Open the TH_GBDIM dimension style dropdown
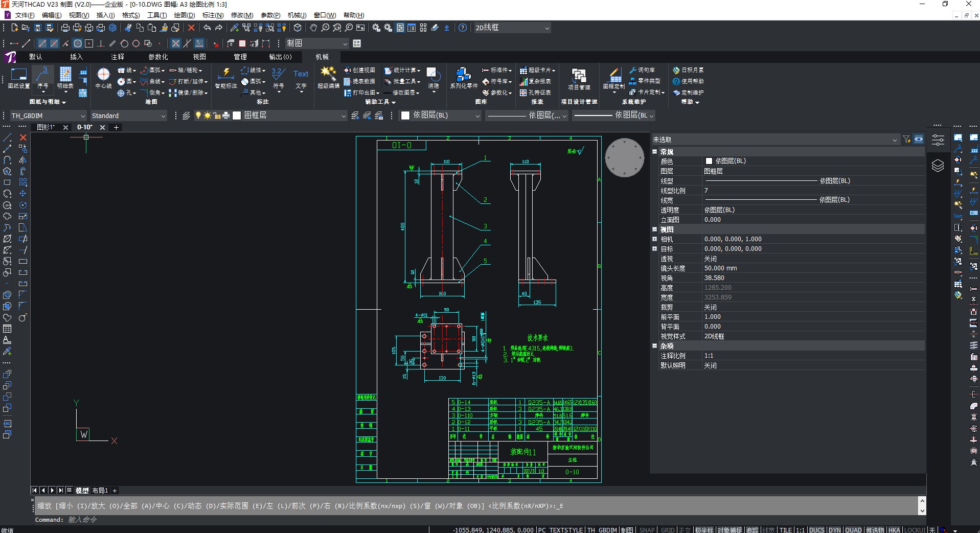This screenshot has height=533, width=980. (x=82, y=116)
